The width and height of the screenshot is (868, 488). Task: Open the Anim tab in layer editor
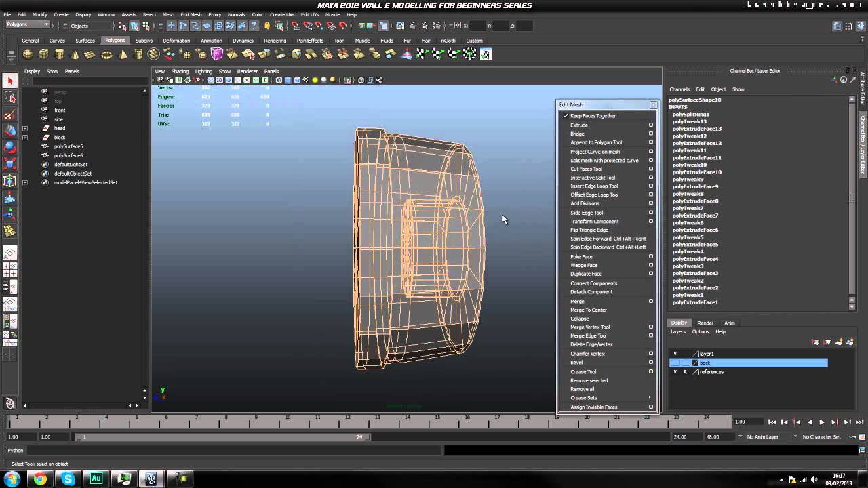pyautogui.click(x=730, y=323)
